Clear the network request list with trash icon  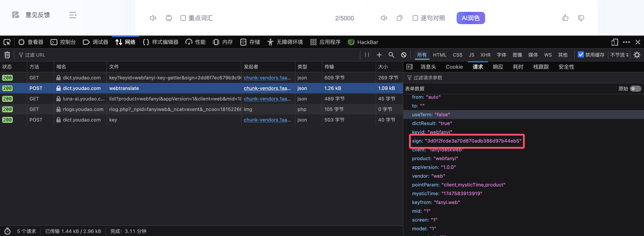pos(7,55)
